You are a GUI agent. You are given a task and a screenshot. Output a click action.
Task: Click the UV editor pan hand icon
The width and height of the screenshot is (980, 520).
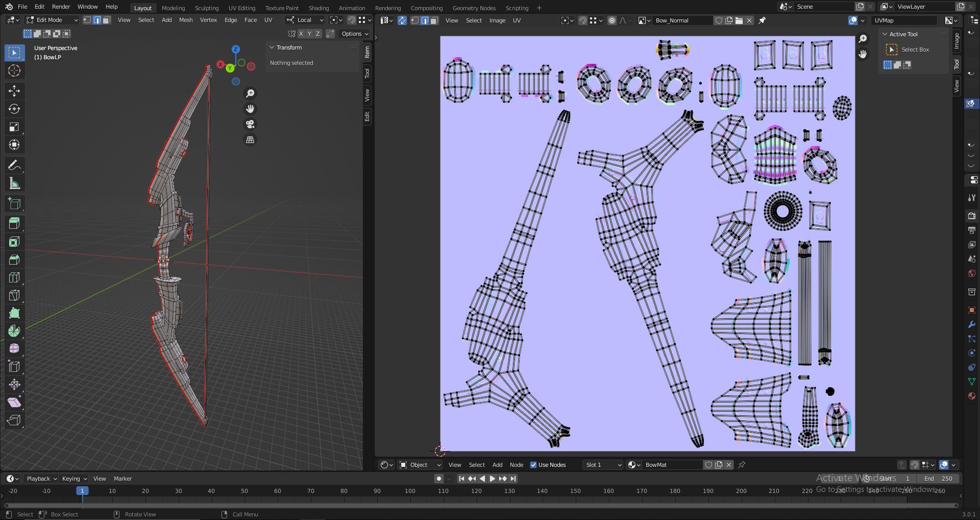[863, 54]
